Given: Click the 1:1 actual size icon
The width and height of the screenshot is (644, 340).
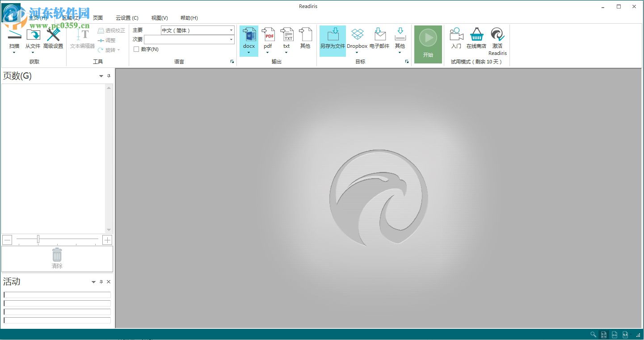Looking at the screenshot, I should coord(625,334).
